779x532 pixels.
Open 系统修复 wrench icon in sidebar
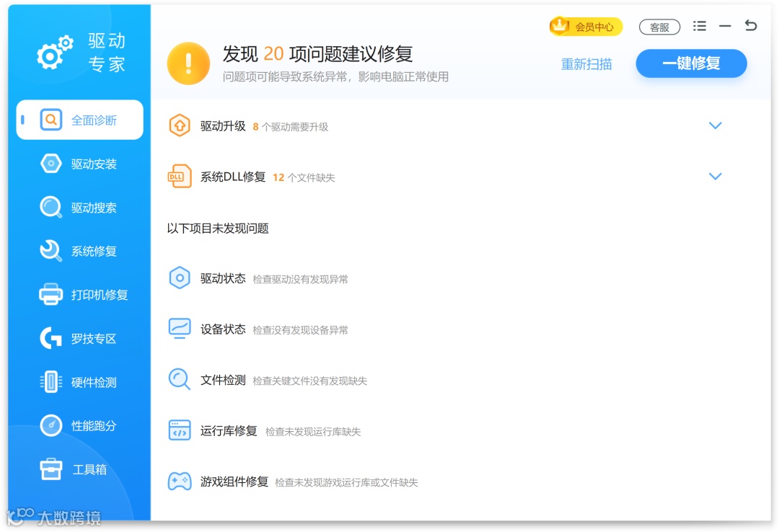(x=50, y=251)
